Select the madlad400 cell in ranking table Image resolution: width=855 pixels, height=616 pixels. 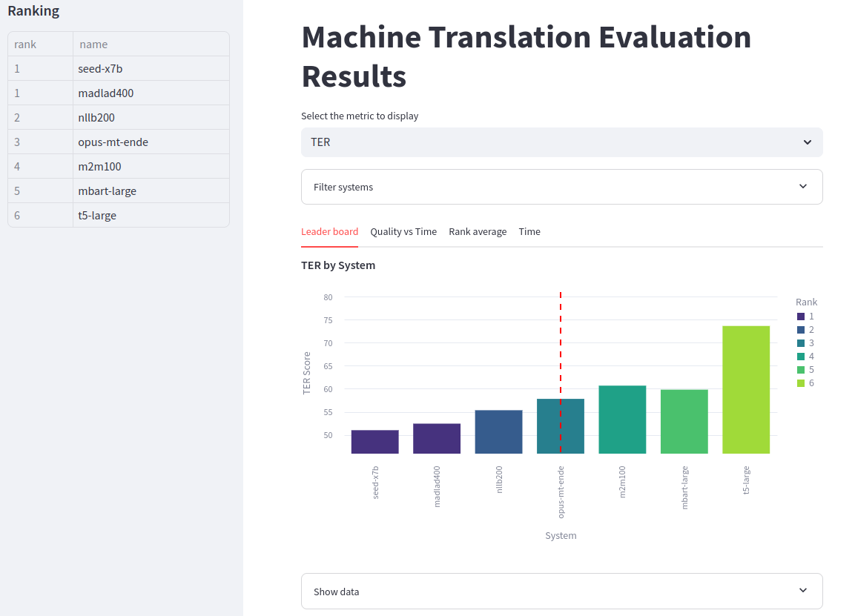[x=151, y=93]
